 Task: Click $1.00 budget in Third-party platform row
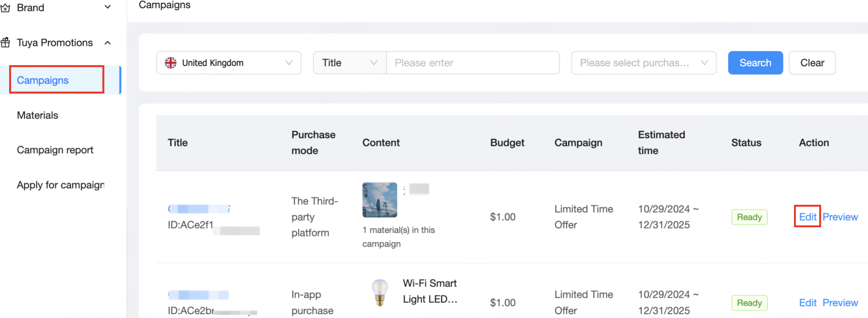point(503,217)
